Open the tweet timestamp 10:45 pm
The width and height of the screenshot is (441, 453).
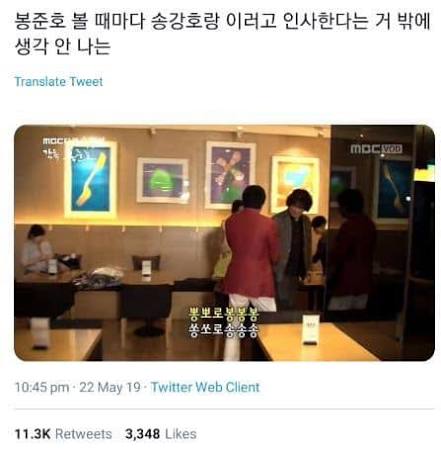pyautogui.click(x=42, y=387)
